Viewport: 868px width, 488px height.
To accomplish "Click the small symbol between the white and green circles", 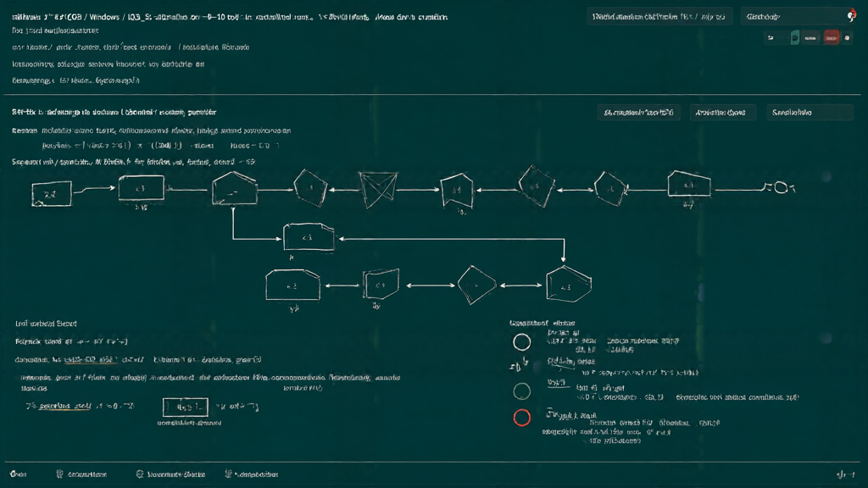I will 518,365.
